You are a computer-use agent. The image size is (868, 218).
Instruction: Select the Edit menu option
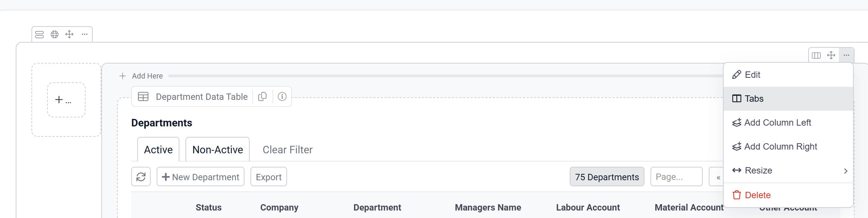tap(752, 75)
